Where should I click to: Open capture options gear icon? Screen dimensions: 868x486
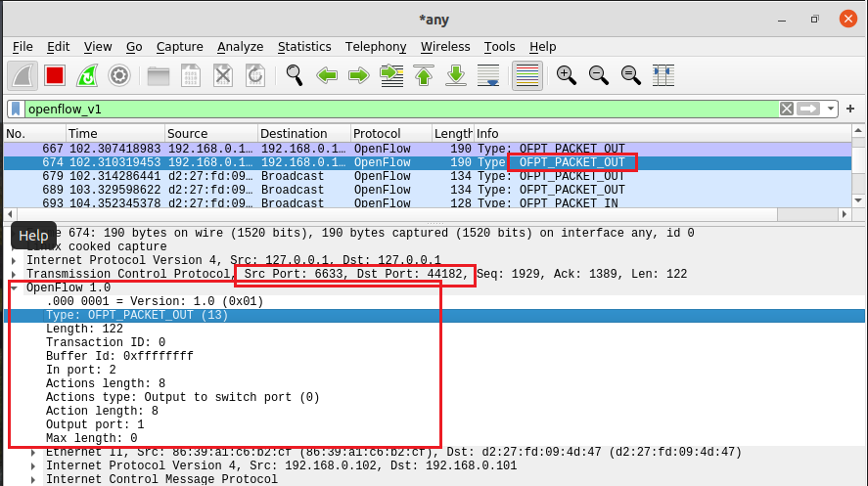tap(119, 75)
